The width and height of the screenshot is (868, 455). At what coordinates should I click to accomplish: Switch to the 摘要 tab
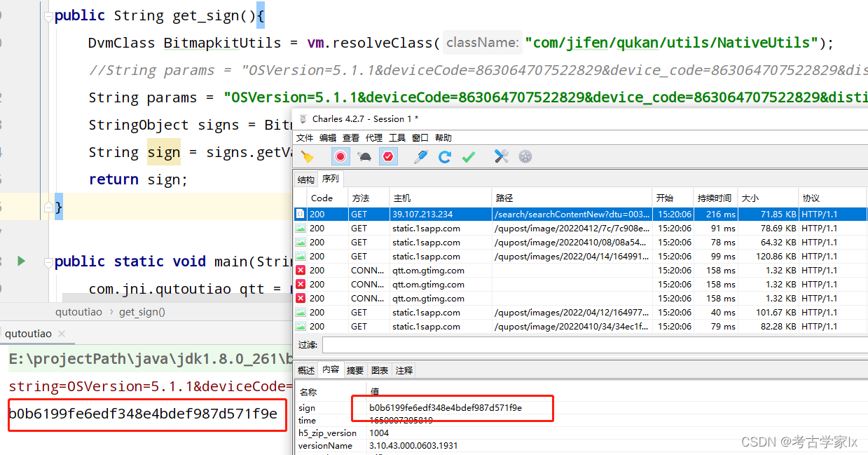coord(355,370)
